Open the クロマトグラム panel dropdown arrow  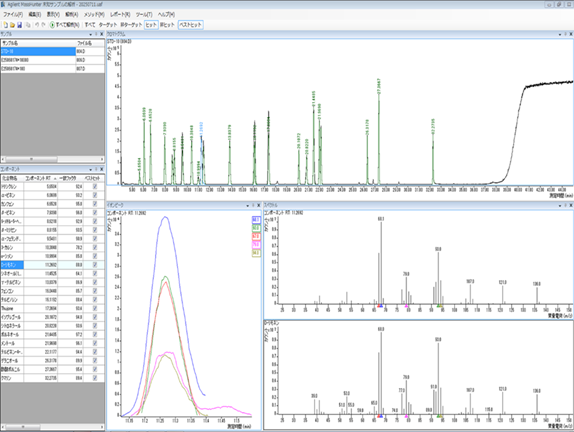[x=560, y=34]
